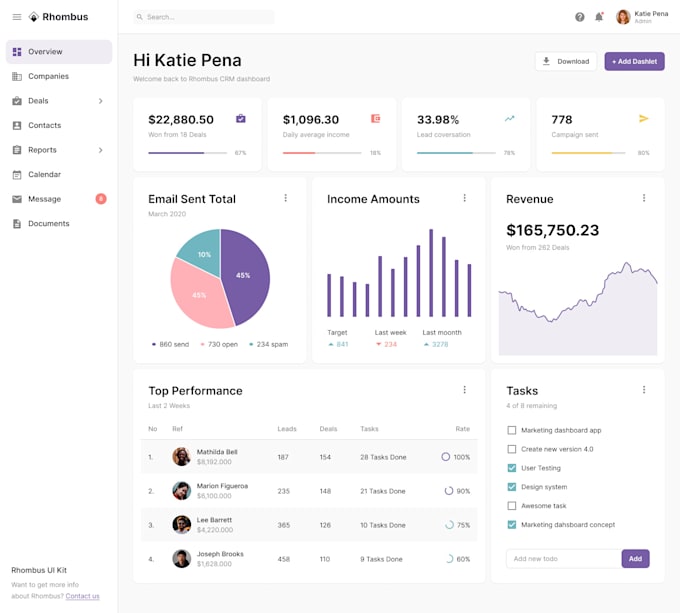Toggle the hamburger menu icon
Image resolution: width=680 pixels, height=613 pixels.
[x=16, y=17]
